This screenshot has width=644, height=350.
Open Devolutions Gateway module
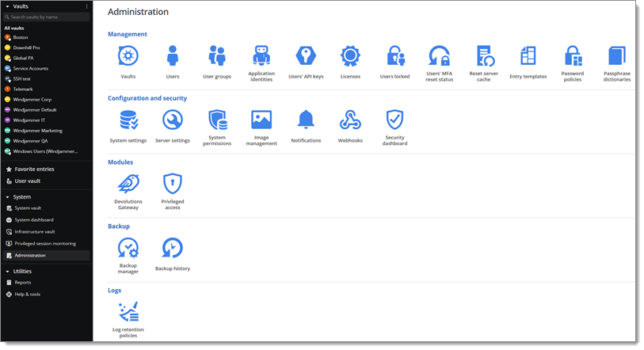tap(128, 184)
